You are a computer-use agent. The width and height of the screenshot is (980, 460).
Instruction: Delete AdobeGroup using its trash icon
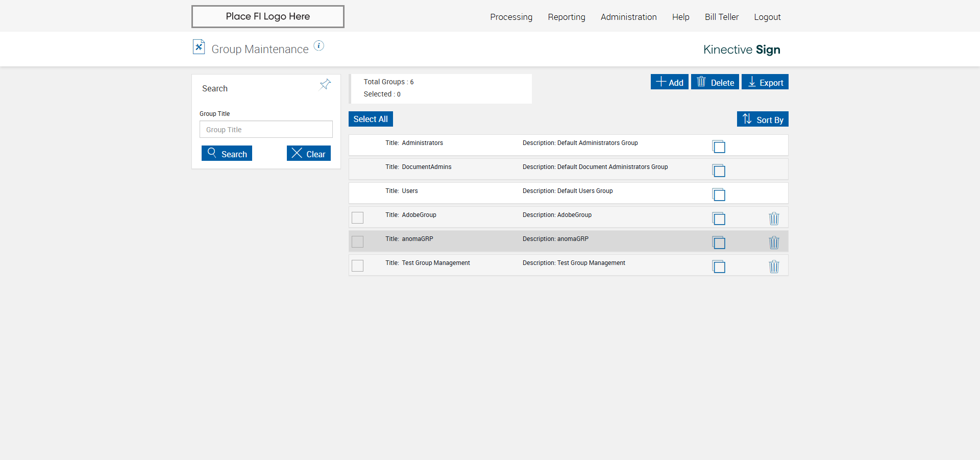click(774, 219)
